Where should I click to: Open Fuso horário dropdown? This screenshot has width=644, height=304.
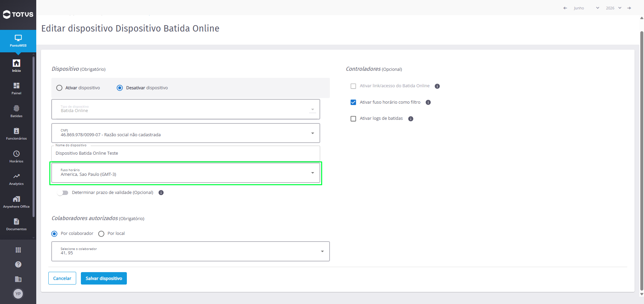[x=186, y=173]
